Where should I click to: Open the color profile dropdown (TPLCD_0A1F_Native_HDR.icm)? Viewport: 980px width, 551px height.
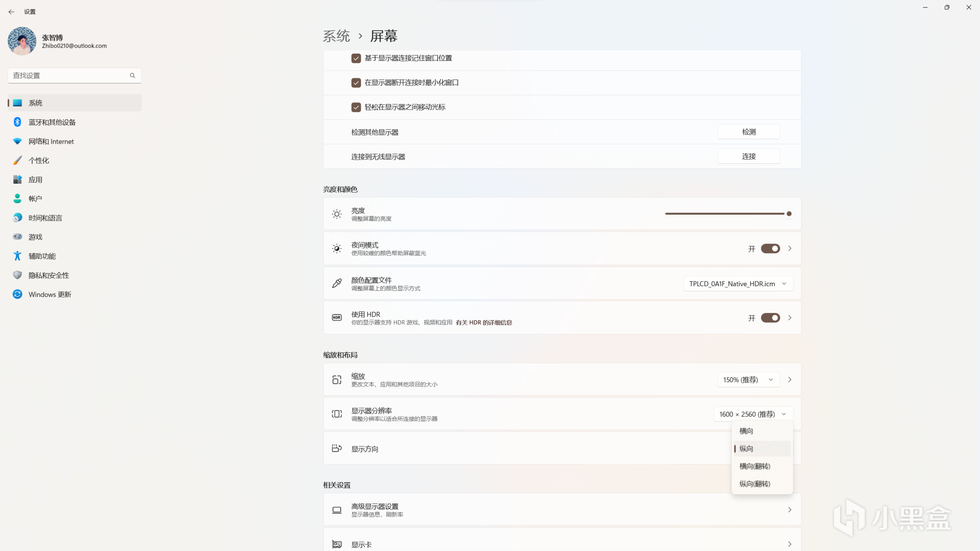[738, 284]
